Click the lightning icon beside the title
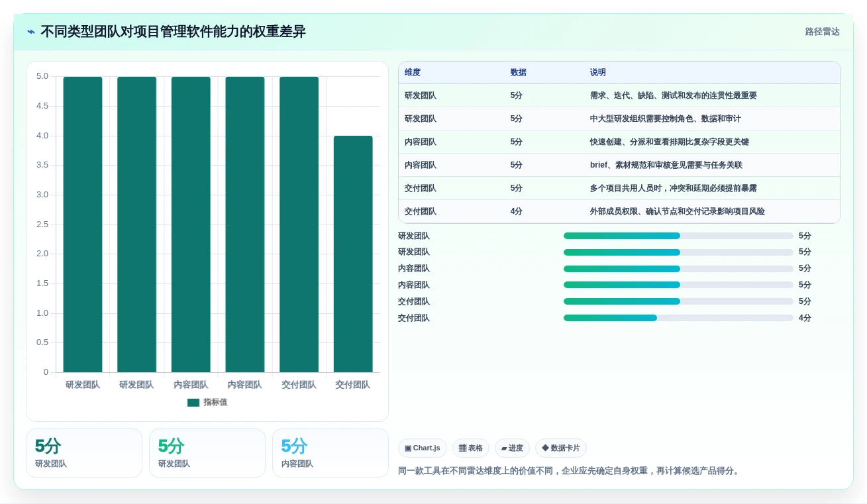This screenshot has width=867, height=504. [x=31, y=32]
